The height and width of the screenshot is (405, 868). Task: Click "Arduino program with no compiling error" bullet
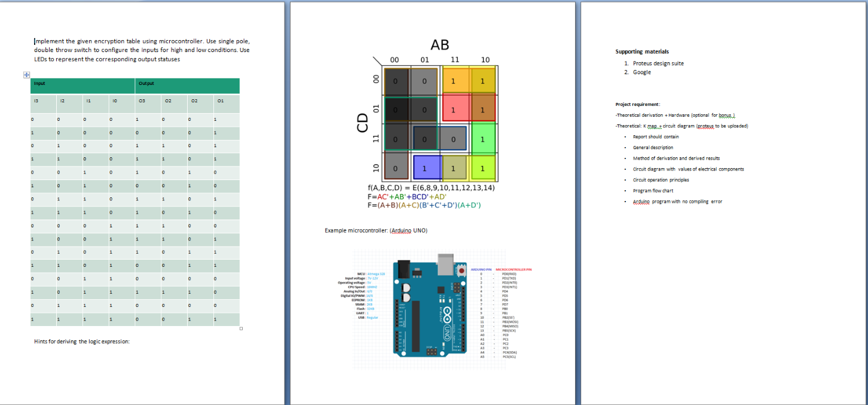tap(677, 202)
